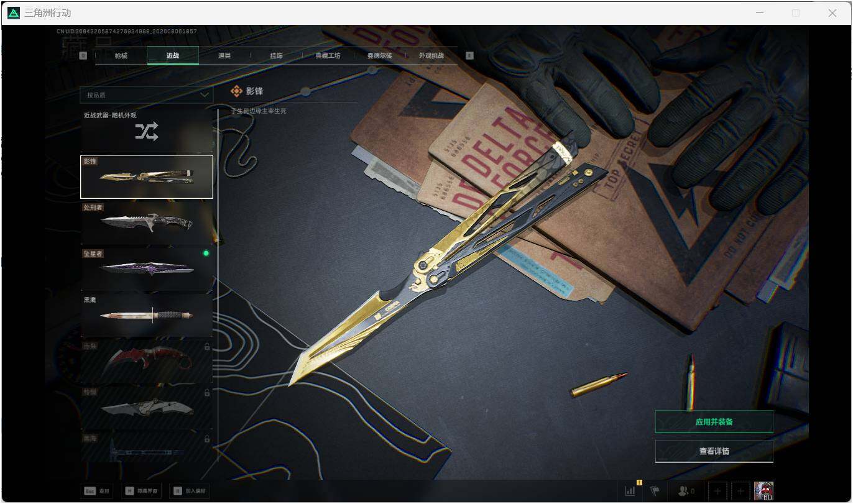Image resolution: width=853 pixels, height=504 pixels.
Task: Click the lock icon on 黑海 skin
Action: [x=207, y=439]
